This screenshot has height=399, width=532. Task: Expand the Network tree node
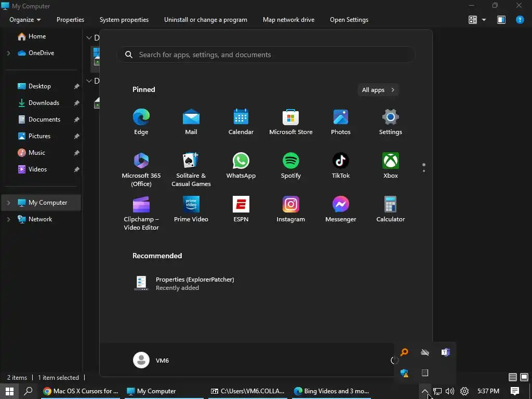[8, 219]
